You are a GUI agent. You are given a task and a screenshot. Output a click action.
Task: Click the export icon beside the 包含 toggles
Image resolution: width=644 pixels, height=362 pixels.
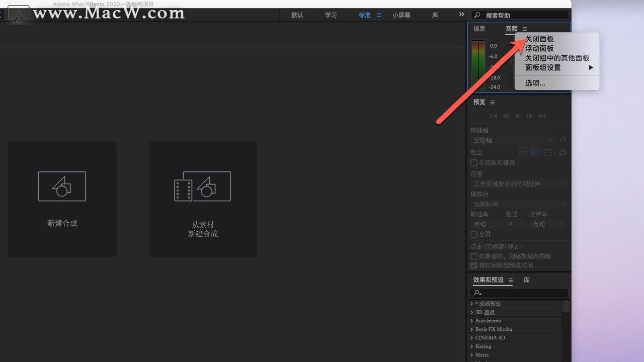[563, 152]
